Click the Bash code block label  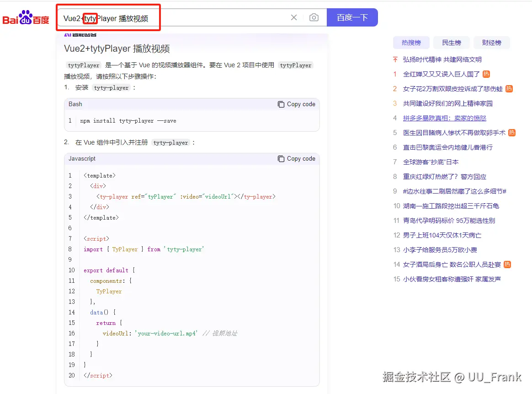pos(75,104)
